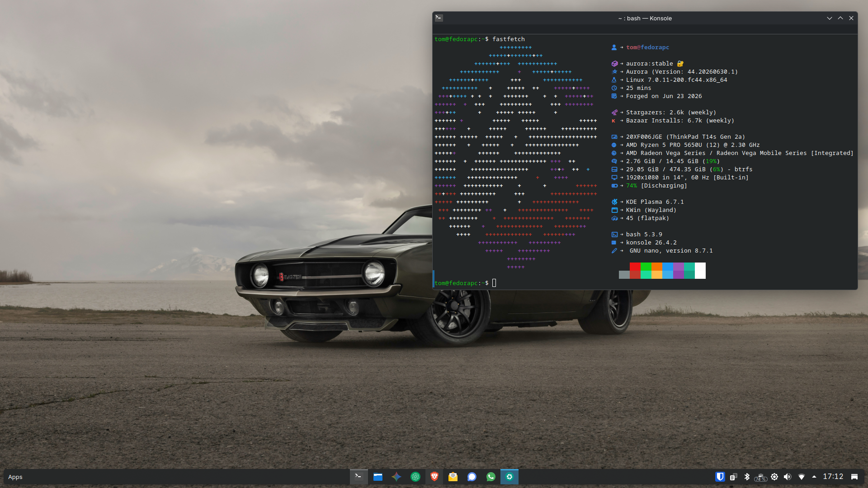
Task: Click the 'tom@fedorapc' header in fastfetch output
Action: (648, 47)
